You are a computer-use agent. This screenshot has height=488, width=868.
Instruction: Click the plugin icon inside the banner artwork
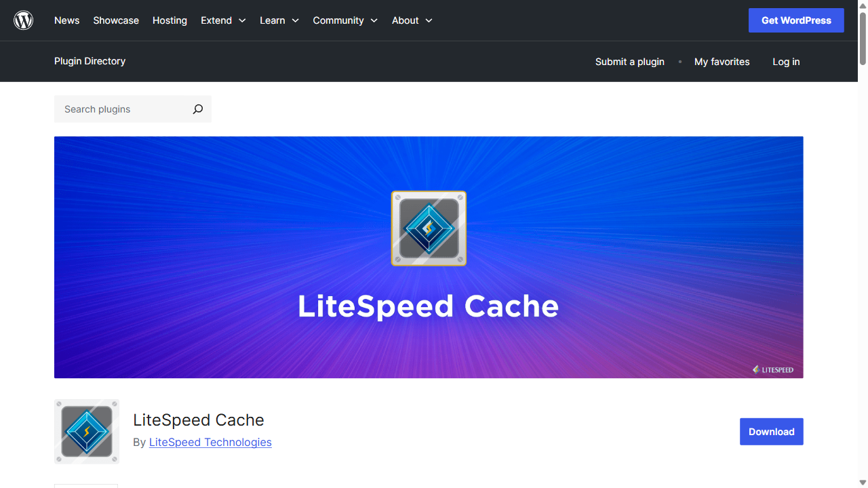click(x=429, y=228)
